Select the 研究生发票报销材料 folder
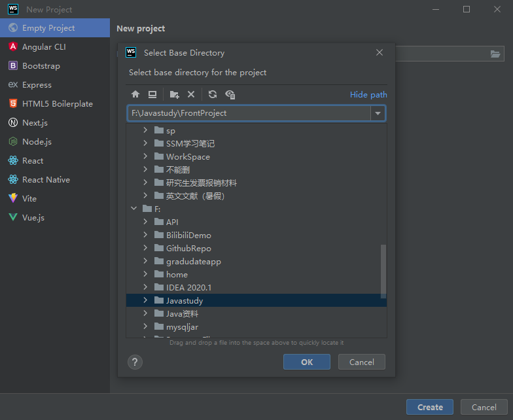The height and width of the screenshot is (420, 513). click(x=256, y=183)
